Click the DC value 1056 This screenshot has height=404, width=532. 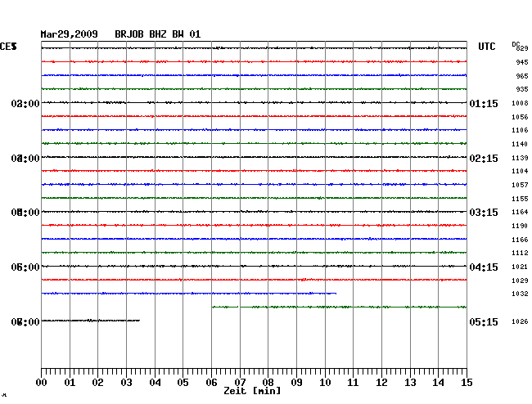click(520, 117)
